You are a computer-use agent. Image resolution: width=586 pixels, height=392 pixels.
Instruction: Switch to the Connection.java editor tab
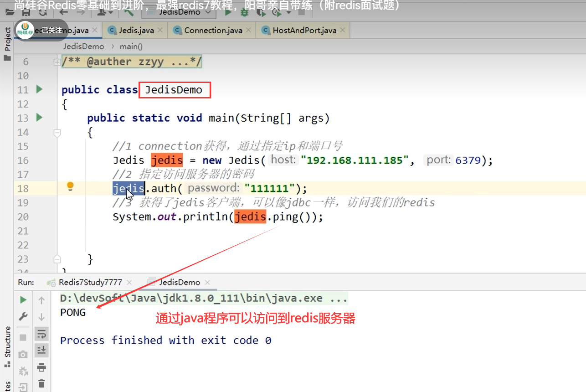tap(213, 31)
